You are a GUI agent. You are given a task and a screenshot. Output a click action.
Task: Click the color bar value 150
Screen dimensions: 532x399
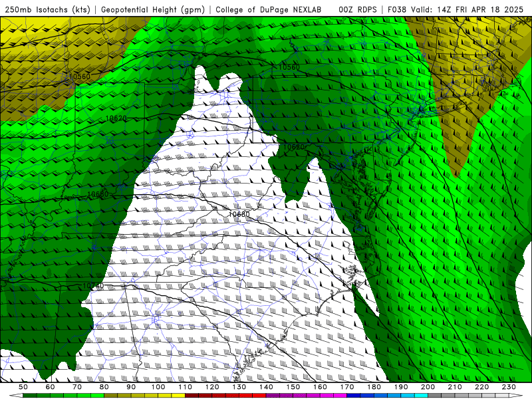(293, 387)
